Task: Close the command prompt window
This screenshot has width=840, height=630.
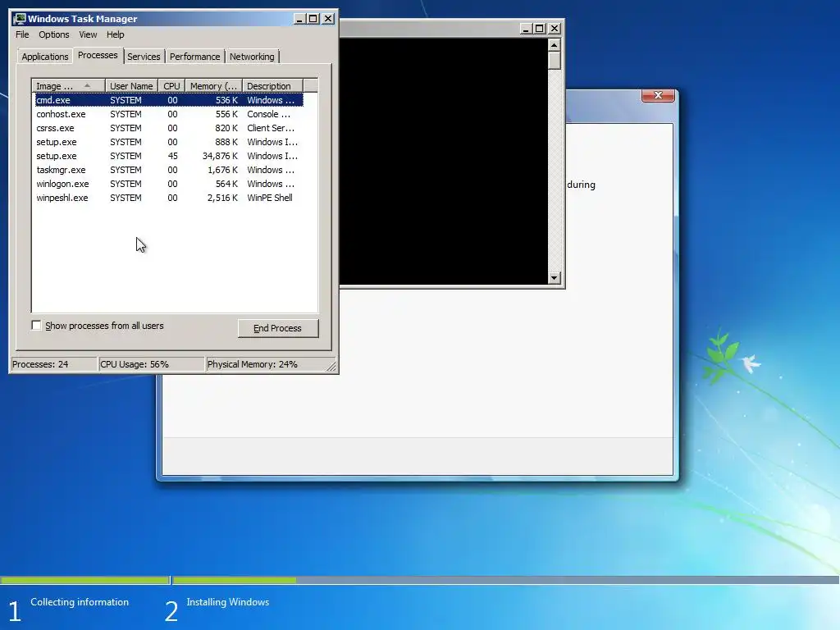Action: [x=555, y=29]
